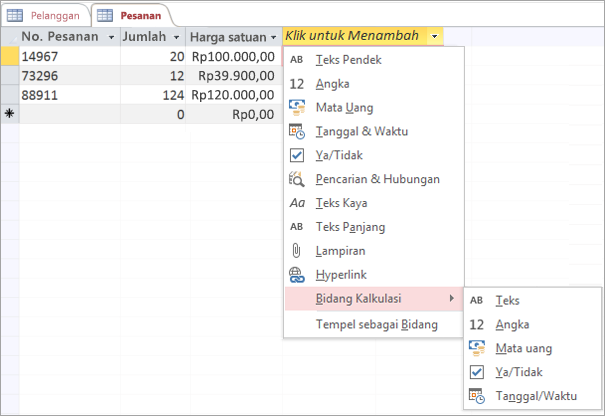Click the Pelanggan tab table icon
Viewport: 605px width, 416px height.
(x=15, y=15)
